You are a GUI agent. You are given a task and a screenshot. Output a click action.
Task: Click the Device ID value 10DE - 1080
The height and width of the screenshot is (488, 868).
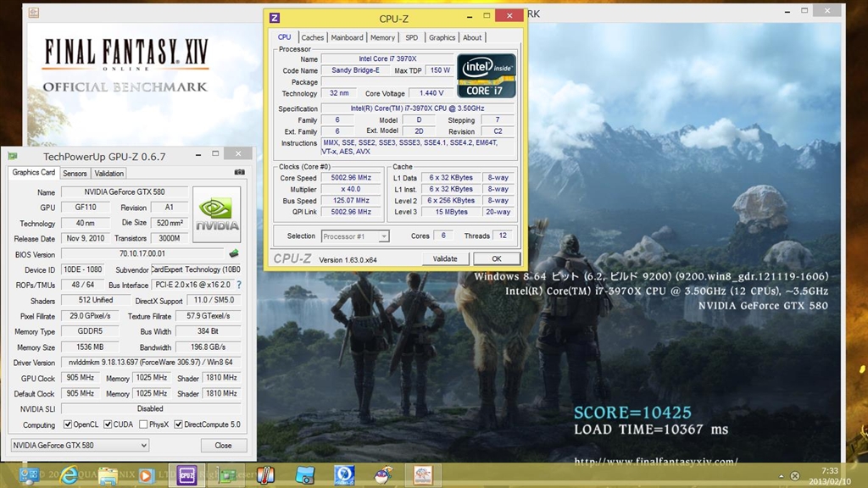82,269
